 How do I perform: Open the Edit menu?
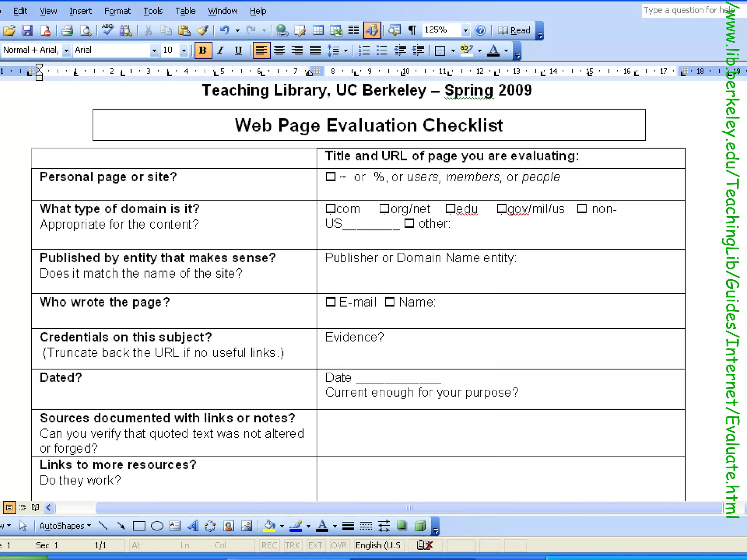pos(20,11)
